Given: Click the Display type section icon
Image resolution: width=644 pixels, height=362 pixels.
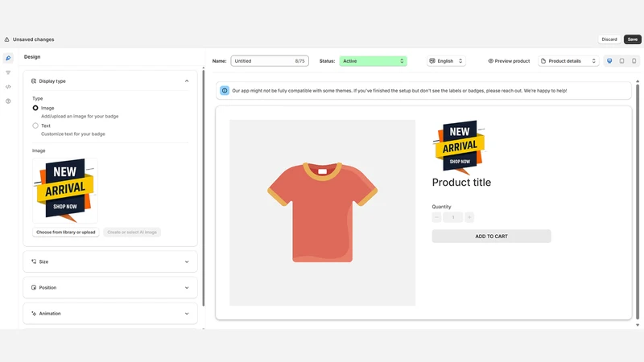Looking at the screenshot, I should pyautogui.click(x=34, y=81).
